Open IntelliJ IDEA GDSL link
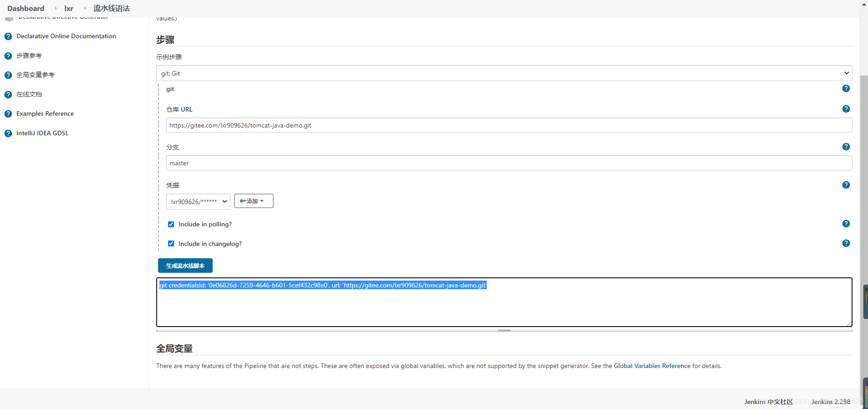 point(42,133)
